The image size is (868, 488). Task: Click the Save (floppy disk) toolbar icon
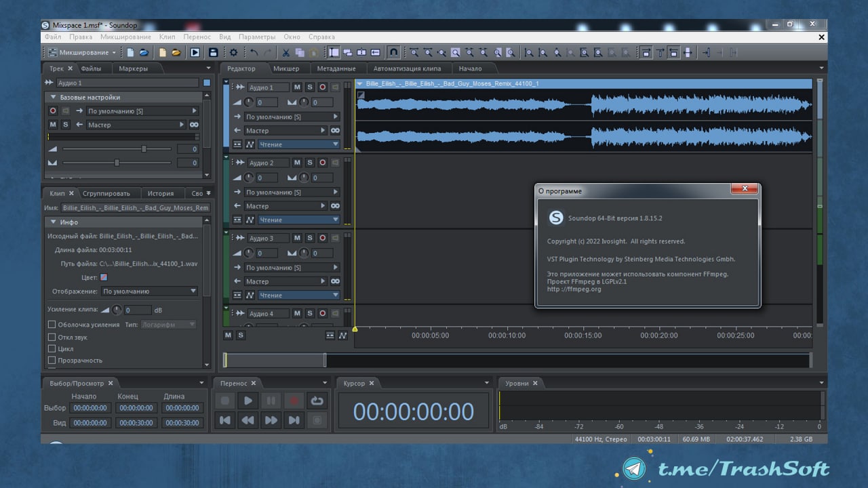(x=213, y=52)
